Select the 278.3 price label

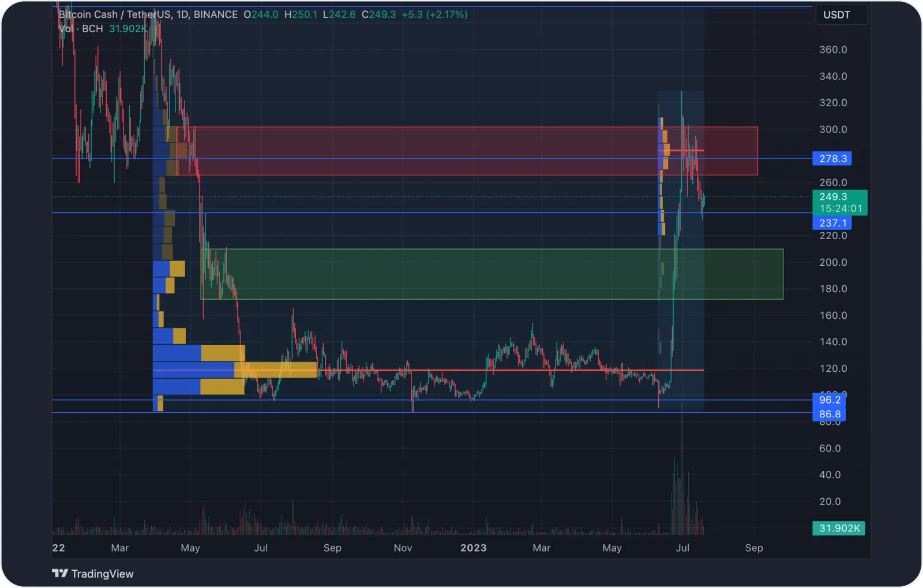point(832,159)
